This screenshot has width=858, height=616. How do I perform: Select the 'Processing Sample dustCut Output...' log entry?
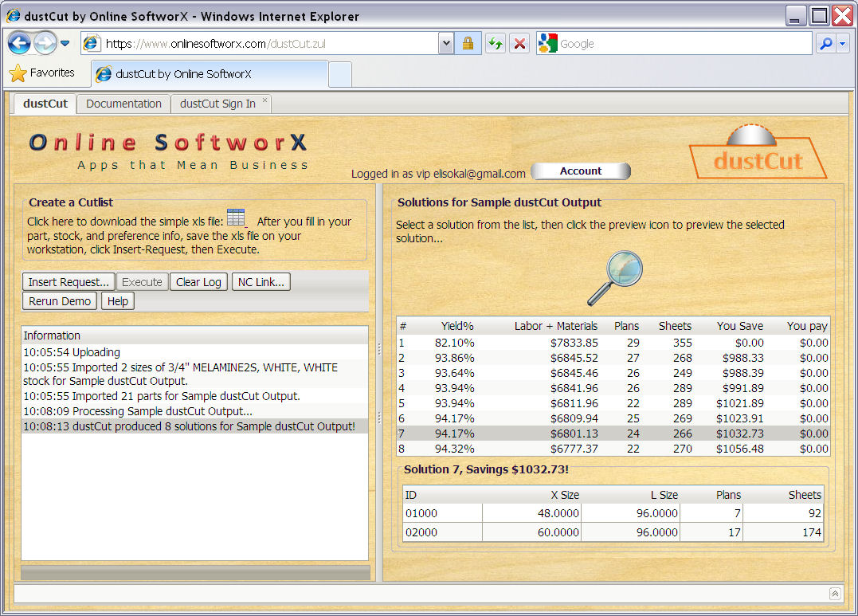click(x=195, y=411)
